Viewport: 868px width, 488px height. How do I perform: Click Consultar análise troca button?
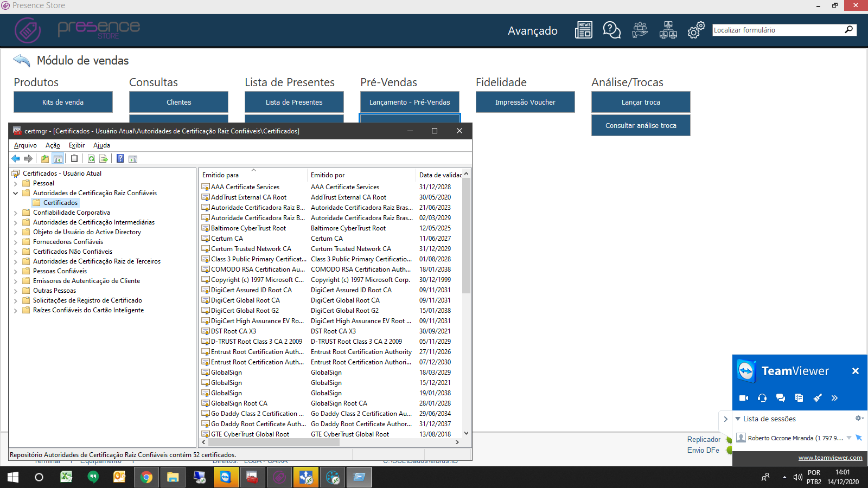coord(641,125)
